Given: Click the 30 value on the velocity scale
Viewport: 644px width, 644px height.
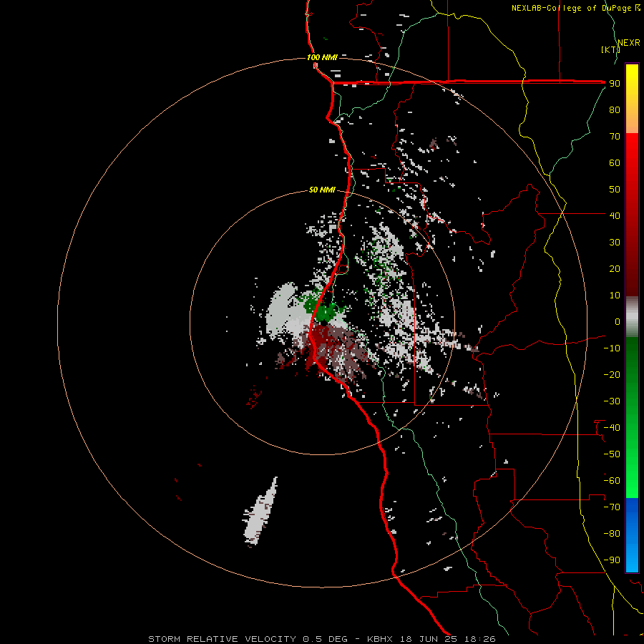Looking at the screenshot, I should click(x=615, y=243).
